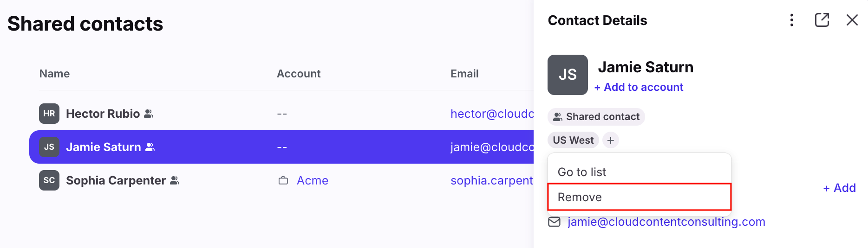Click the briefcase icon next to Acme

283,180
